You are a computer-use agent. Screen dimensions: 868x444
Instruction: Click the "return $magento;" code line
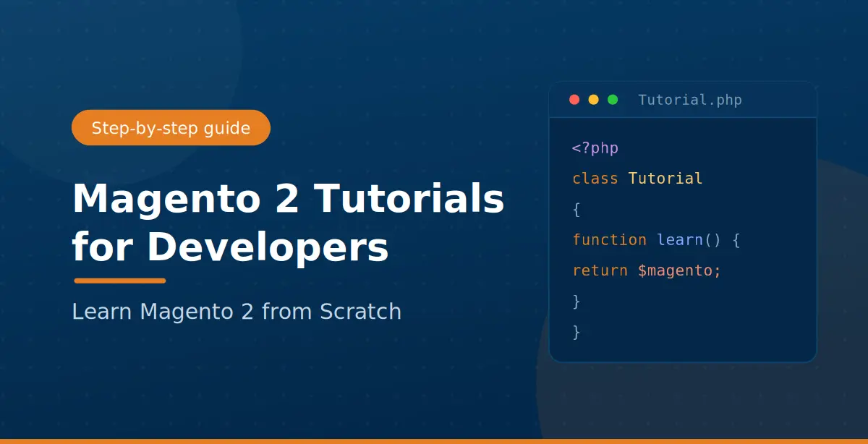647,270
